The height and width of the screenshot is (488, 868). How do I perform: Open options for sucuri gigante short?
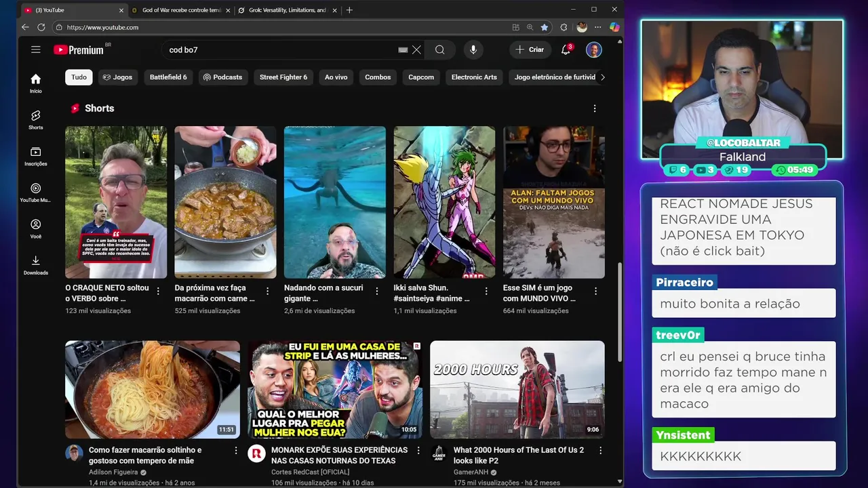(x=377, y=291)
